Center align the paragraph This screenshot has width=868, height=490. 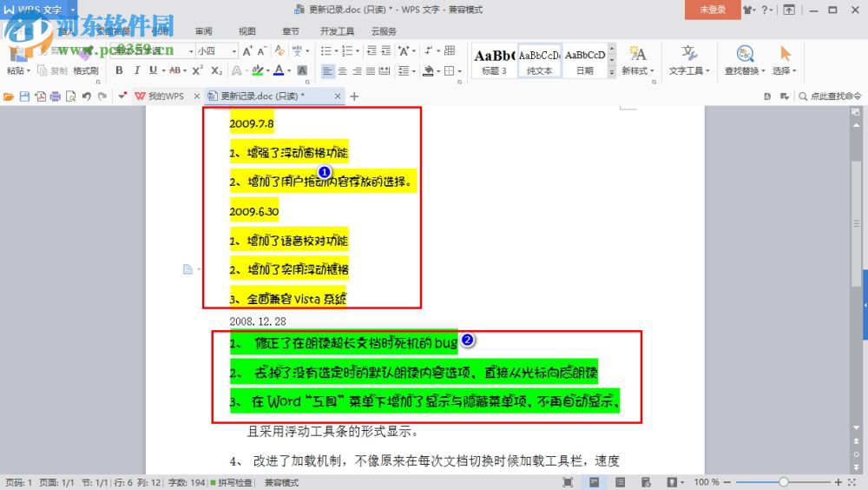[x=343, y=71]
